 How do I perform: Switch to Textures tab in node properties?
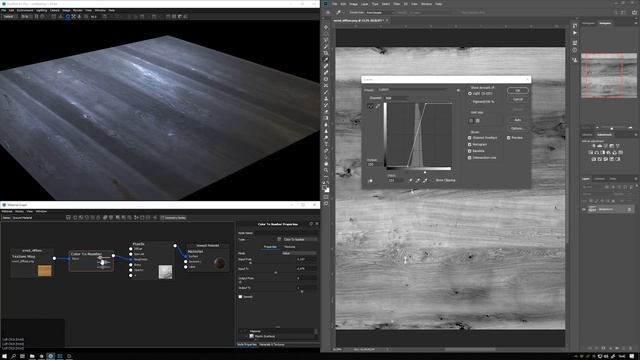pos(289,247)
